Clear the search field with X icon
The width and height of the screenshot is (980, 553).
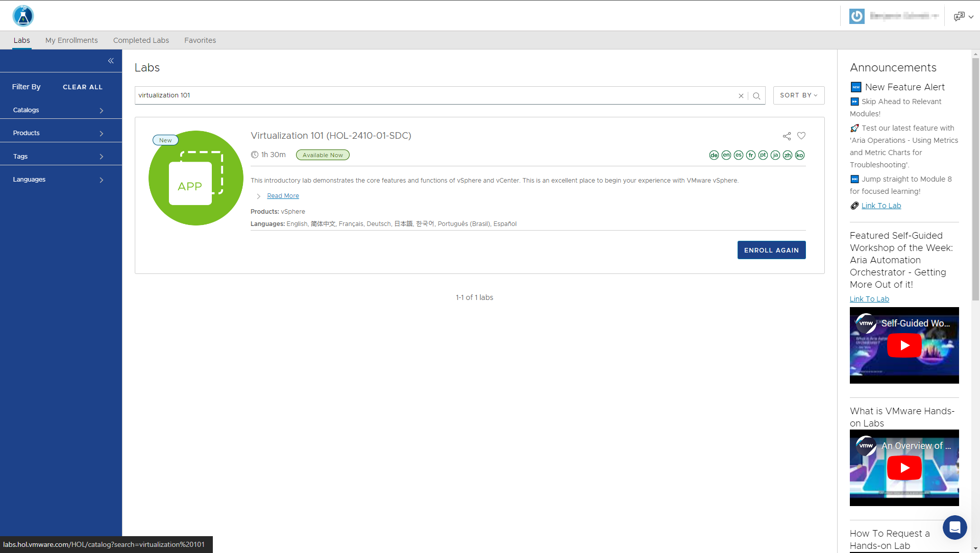[x=741, y=96]
